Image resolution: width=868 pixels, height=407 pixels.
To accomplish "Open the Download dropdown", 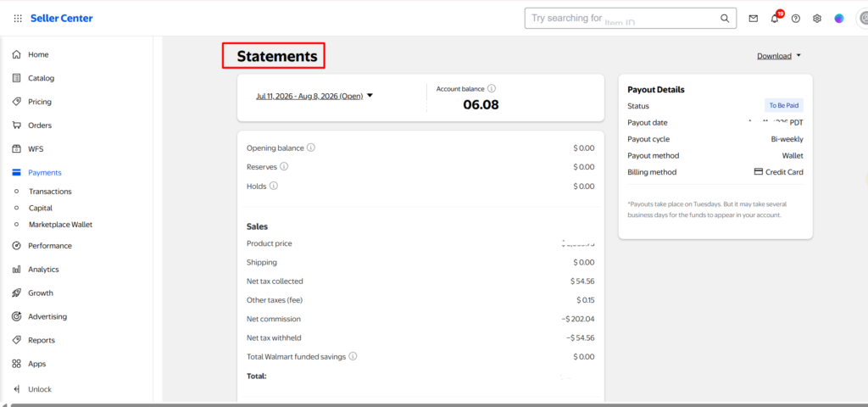I will [779, 55].
